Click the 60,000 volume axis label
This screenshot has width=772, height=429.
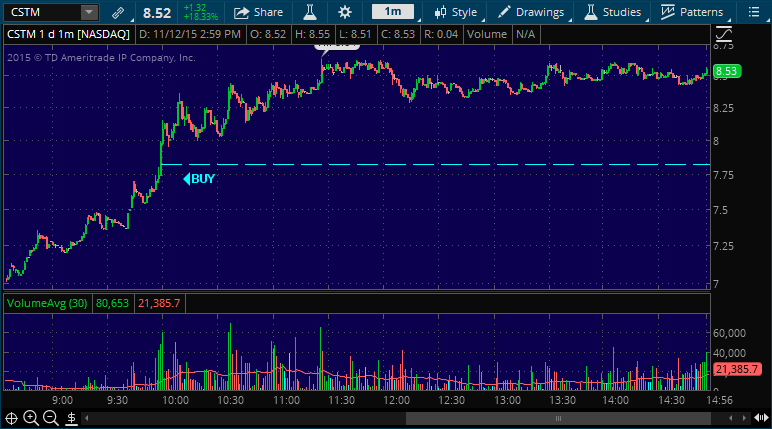pyautogui.click(x=729, y=333)
